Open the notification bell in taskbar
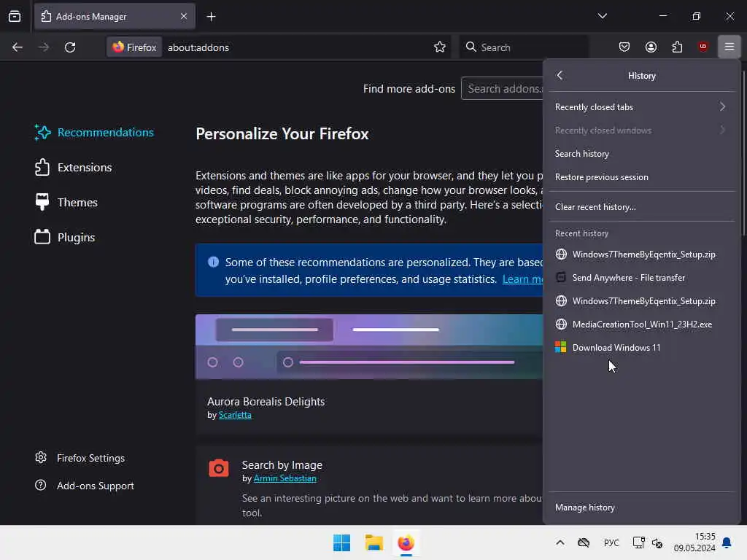 (x=727, y=542)
